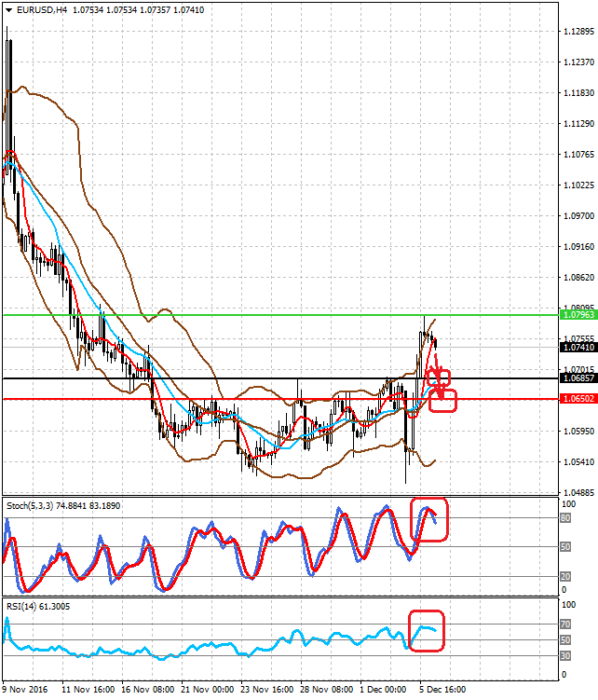Click the 28 Nov 08:00 time label
The image size is (598, 700).
click(x=327, y=690)
